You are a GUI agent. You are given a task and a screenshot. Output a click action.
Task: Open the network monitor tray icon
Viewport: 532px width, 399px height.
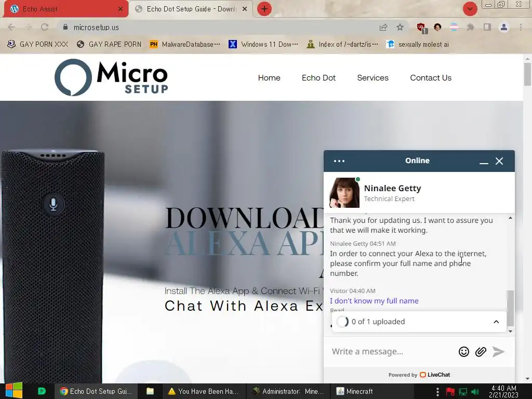[463, 392]
